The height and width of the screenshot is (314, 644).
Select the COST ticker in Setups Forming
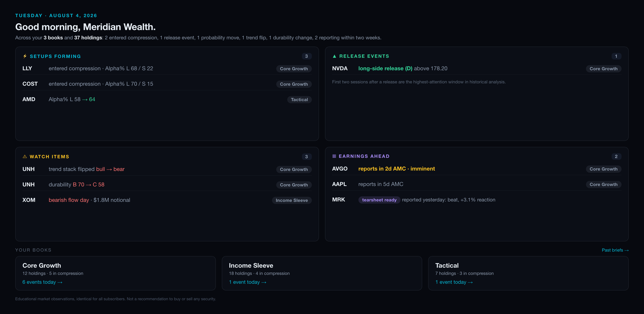point(30,84)
